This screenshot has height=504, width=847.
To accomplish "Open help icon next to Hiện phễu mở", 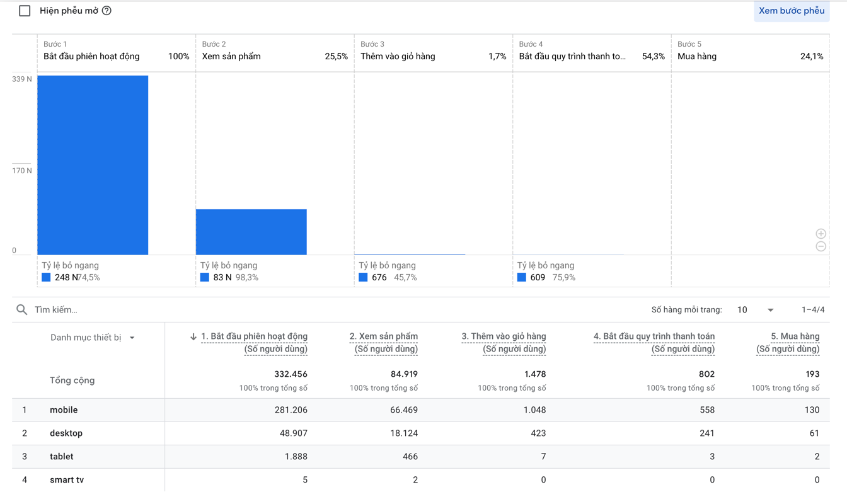I will click(x=107, y=11).
